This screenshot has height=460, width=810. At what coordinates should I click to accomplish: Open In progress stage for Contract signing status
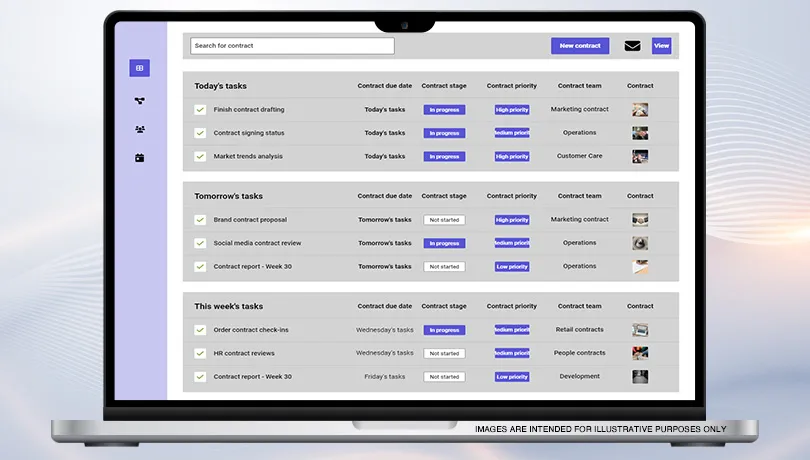coord(444,133)
